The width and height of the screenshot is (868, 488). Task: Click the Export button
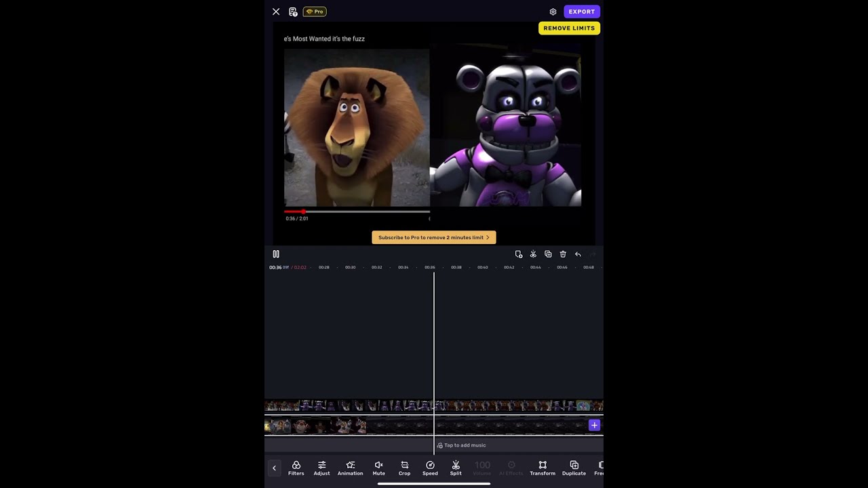[582, 12]
